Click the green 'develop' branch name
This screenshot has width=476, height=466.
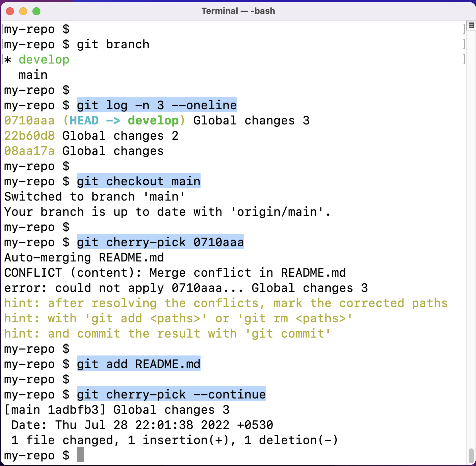(44, 60)
